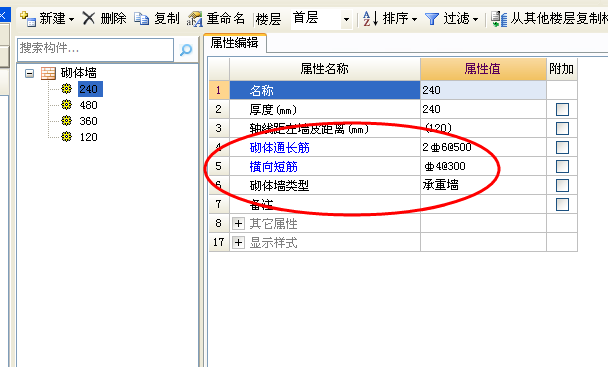This screenshot has height=367, width=608.
Task: Click the 属性值 column header
Action: point(483,69)
